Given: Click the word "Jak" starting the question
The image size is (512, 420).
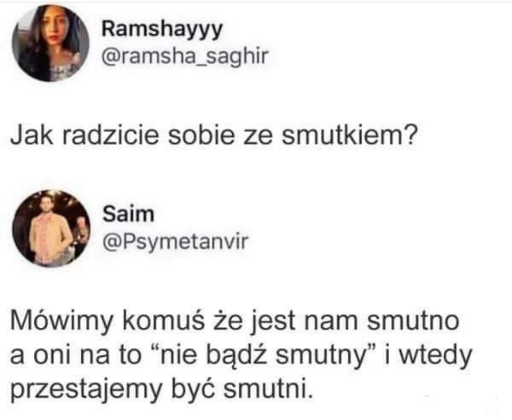Looking at the screenshot, I should tap(32, 135).
